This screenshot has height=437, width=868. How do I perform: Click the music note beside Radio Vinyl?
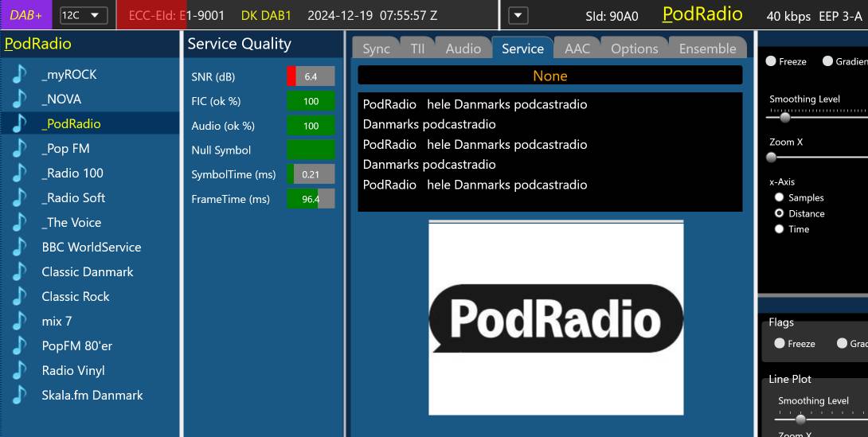20,371
